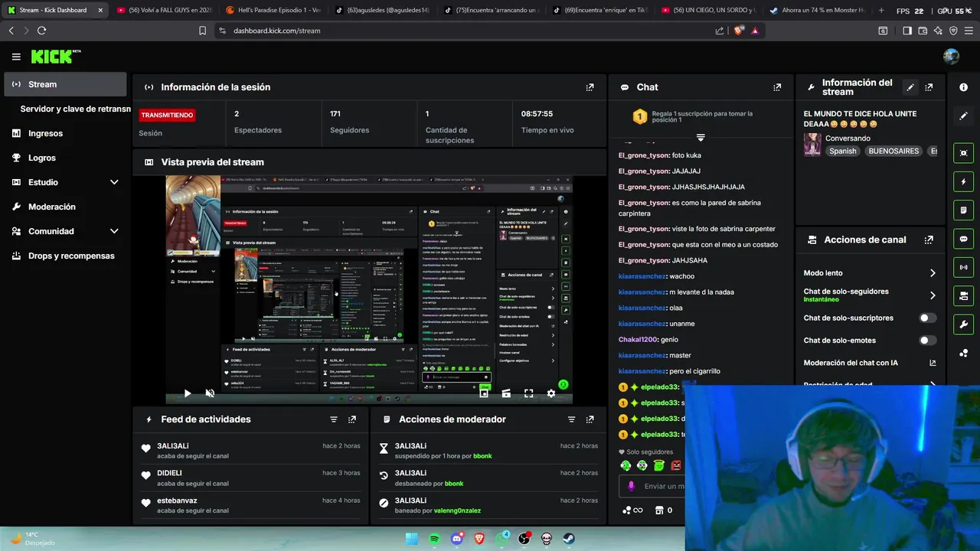Toggle the chat bubble widget icon on the right rail

click(x=963, y=239)
